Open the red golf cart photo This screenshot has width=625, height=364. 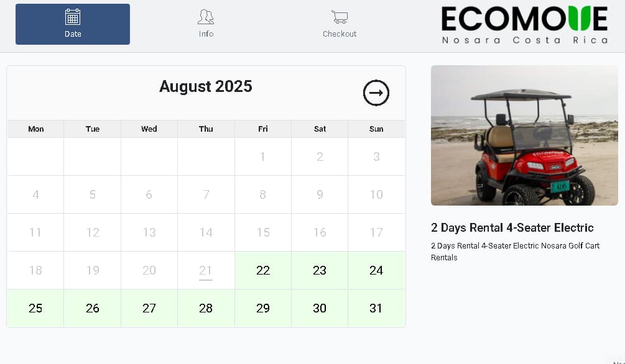524,135
